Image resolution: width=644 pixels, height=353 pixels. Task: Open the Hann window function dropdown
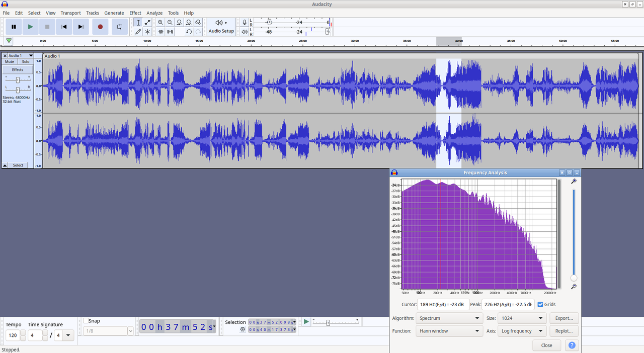(x=449, y=331)
